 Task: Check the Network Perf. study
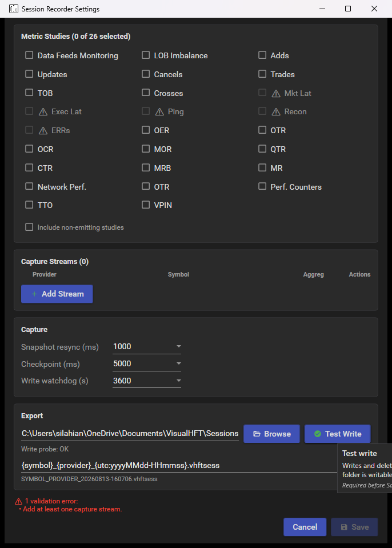(x=29, y=186)
